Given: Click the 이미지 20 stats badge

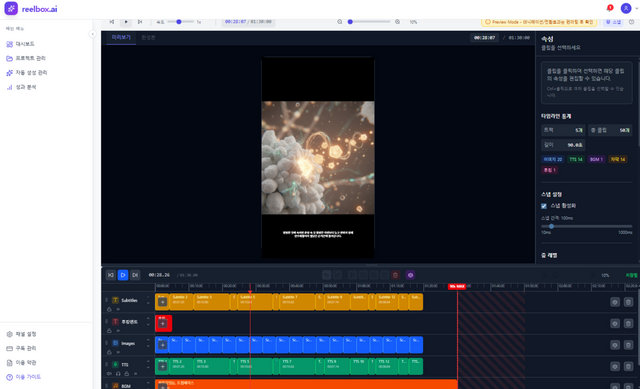Looking at the screenshot, I should (553, 159).
